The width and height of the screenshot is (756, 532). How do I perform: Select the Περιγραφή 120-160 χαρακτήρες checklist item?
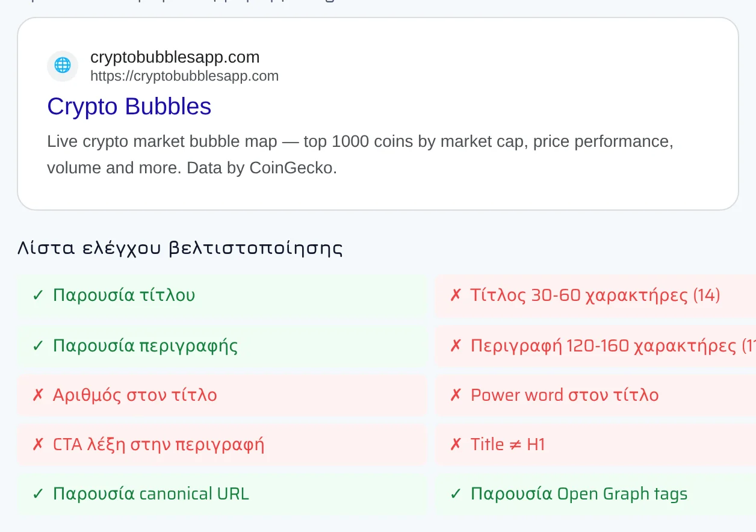click(x=596, y=346)
